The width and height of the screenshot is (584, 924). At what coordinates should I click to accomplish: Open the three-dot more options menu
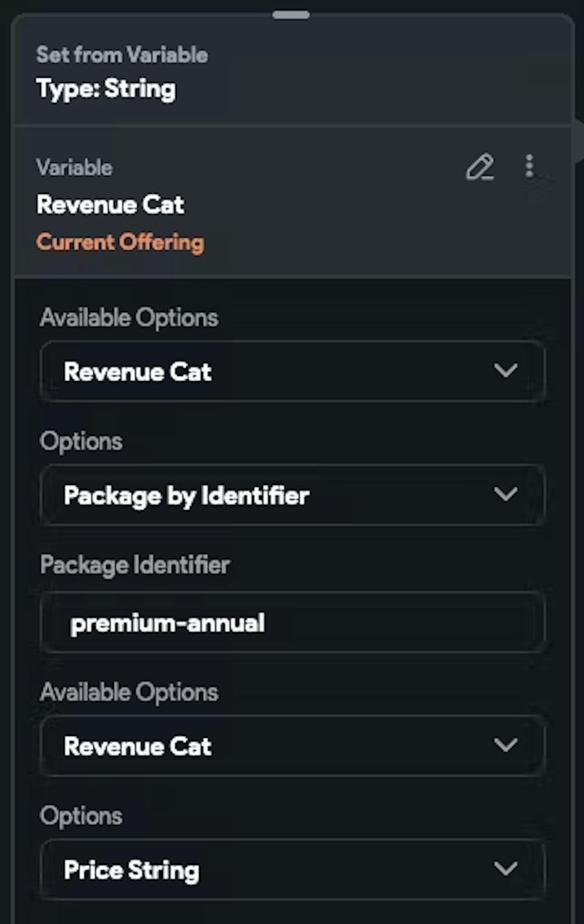coord(529,166)
